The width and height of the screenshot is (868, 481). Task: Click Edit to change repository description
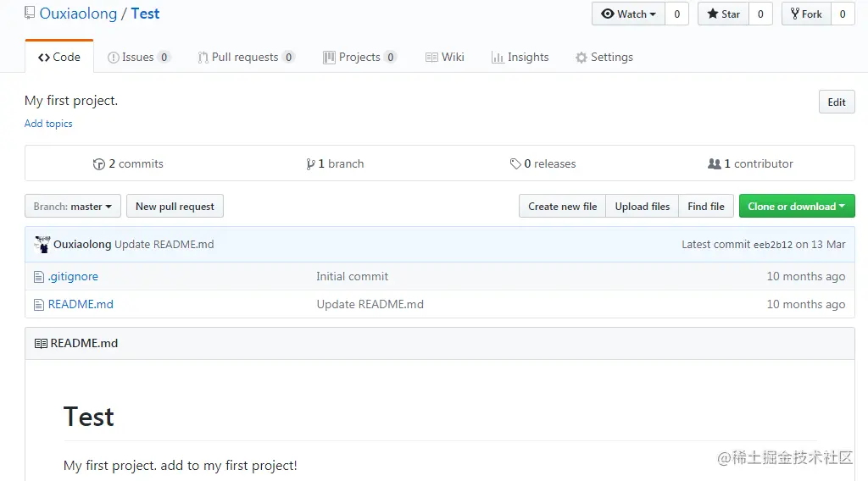pyautogui.click(x=837, y=102)
